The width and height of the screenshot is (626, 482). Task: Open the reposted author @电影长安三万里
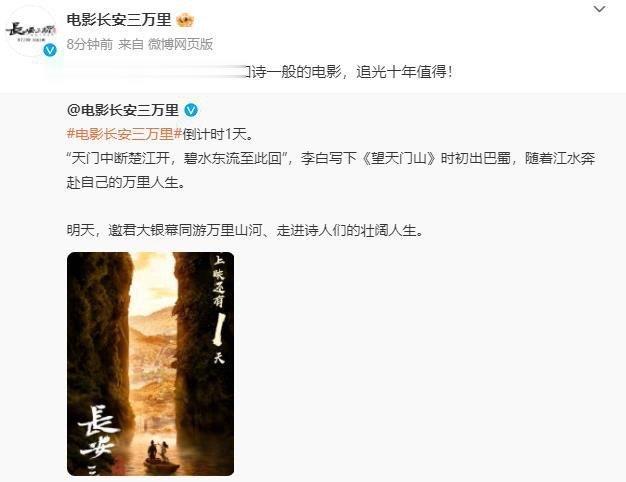click(123, 110)
